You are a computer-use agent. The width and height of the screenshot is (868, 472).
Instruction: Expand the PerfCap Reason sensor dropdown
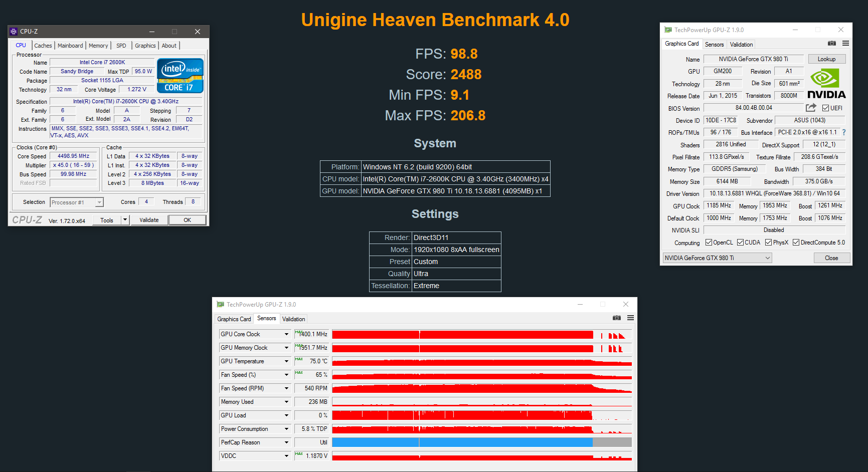tap(286, 442)
